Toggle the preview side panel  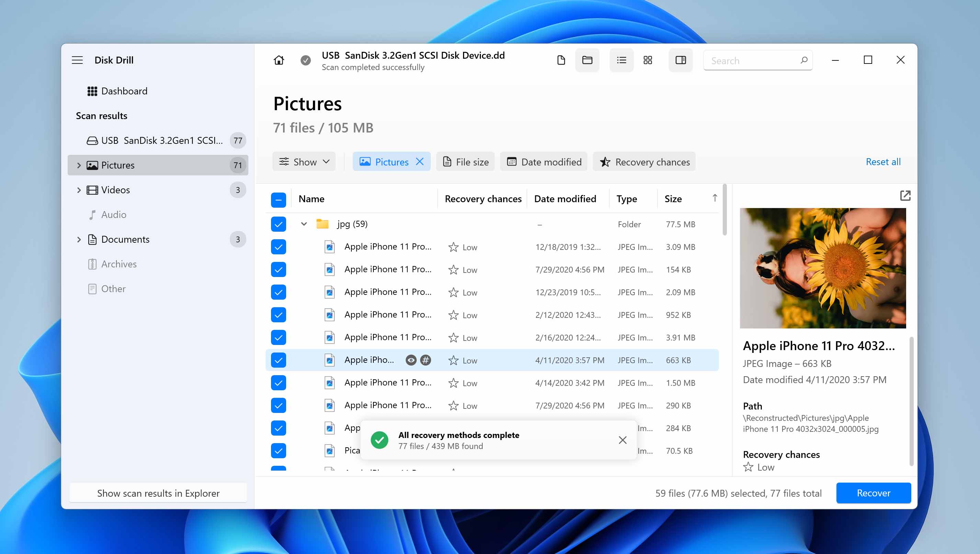pos(680,60)
